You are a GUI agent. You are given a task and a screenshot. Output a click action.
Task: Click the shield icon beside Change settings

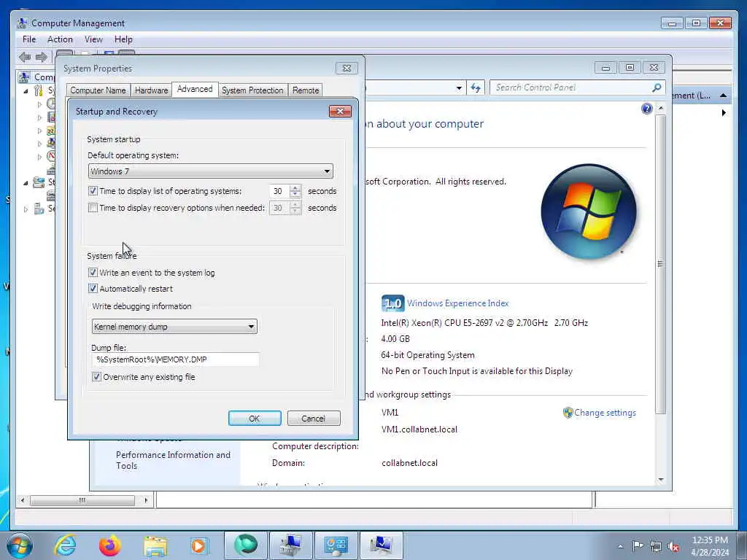tap(568, 413)
